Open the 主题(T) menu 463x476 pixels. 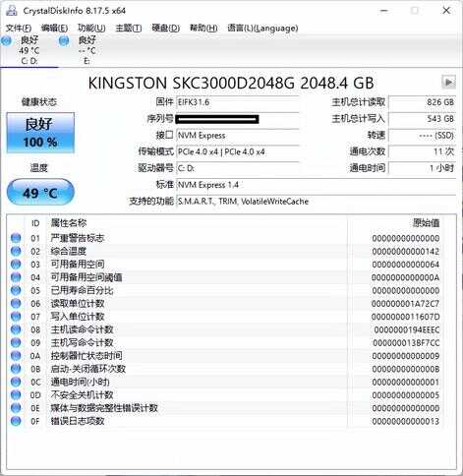point(129,28)
